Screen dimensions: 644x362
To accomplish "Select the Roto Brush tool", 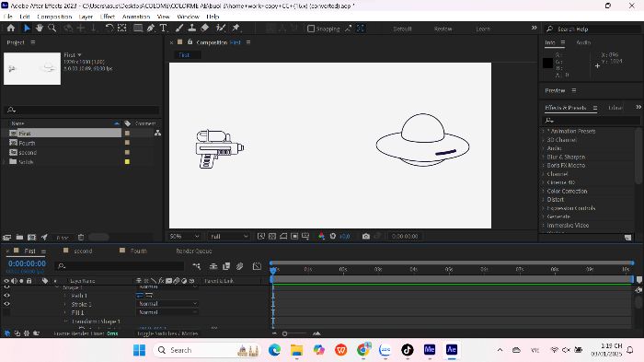I will point(221,28).
